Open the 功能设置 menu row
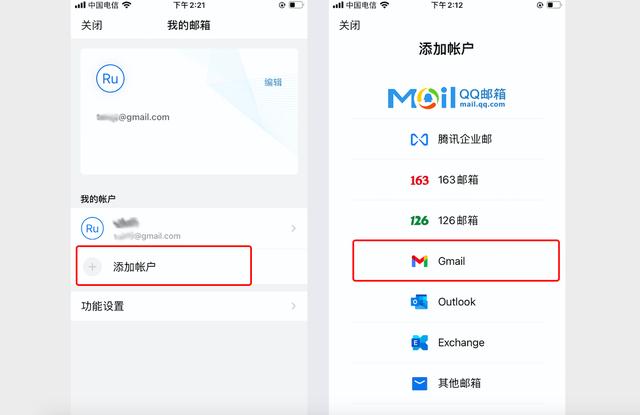The image size is (640, 415). point(189,306)
